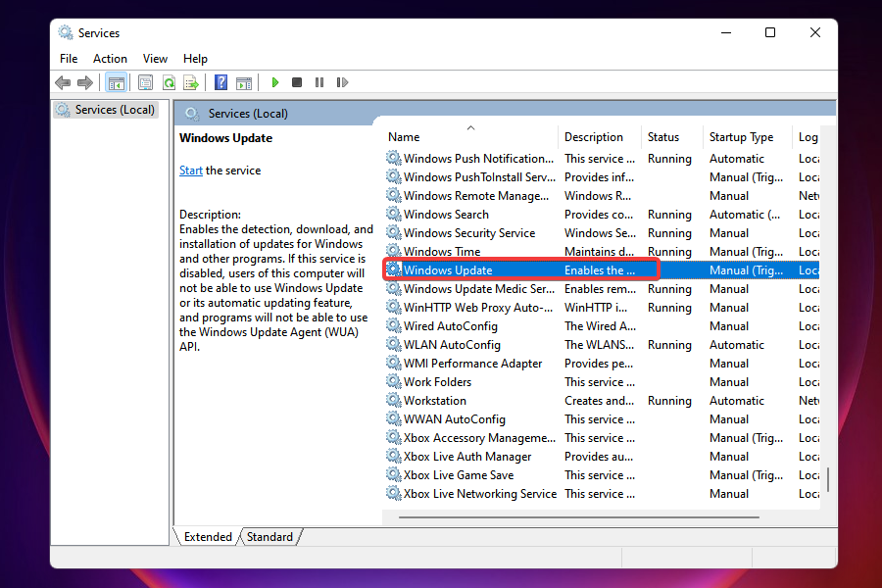Click the Manual (Trig...) startup type of Xbox Live Game Save

tap(747, 474)
